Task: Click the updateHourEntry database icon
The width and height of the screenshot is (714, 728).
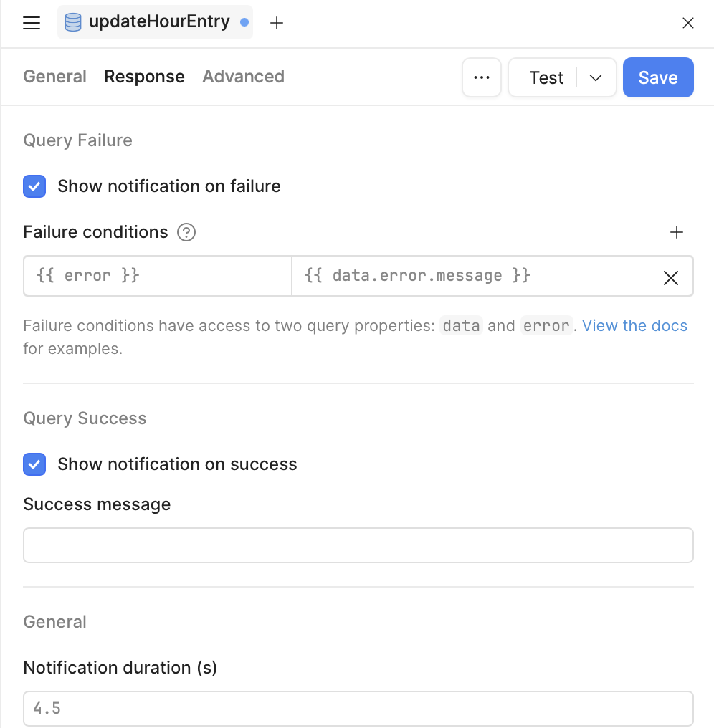Action: (73, 23)
